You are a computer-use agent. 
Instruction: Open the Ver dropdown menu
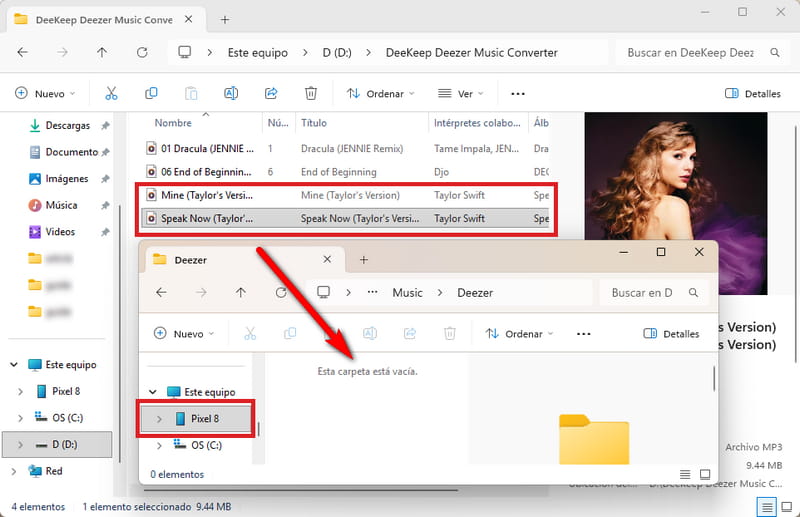pos(461,93)
